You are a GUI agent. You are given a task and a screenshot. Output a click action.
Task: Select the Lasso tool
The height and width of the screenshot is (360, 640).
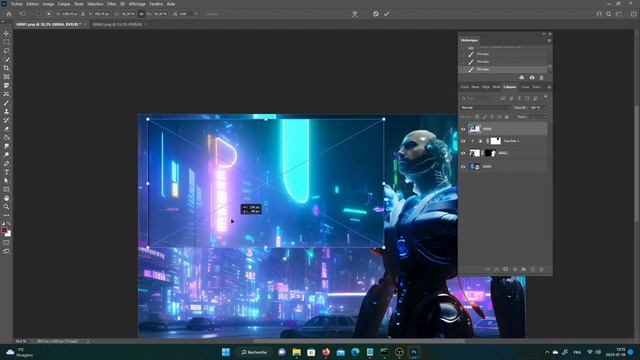(6, 51)
